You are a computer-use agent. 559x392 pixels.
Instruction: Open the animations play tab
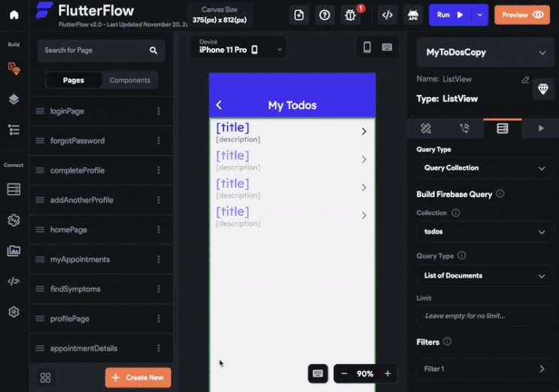point(540,129)
